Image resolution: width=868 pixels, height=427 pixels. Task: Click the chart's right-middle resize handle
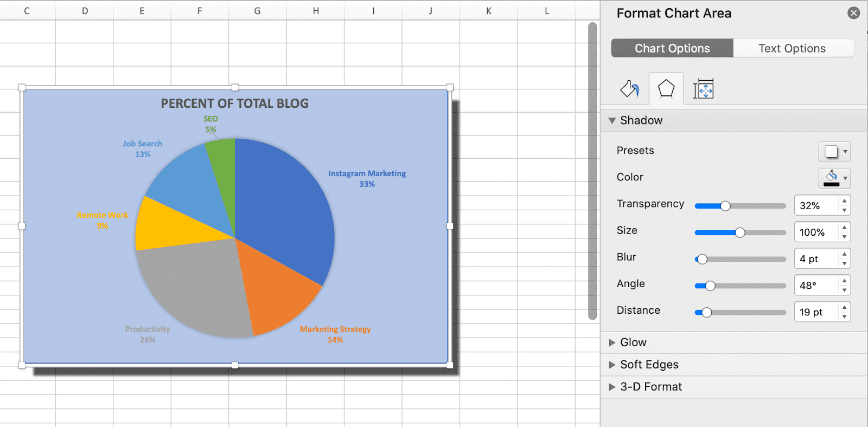pos(450,226)
